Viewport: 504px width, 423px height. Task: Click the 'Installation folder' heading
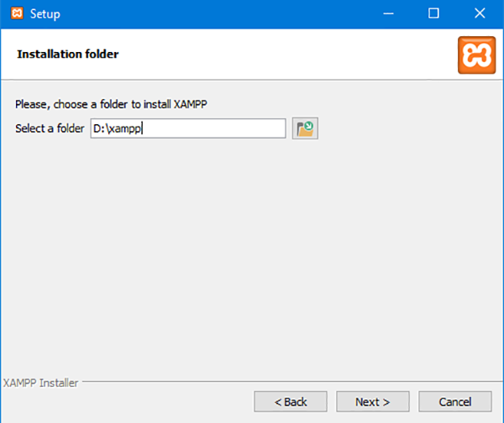tap(68, 55)
